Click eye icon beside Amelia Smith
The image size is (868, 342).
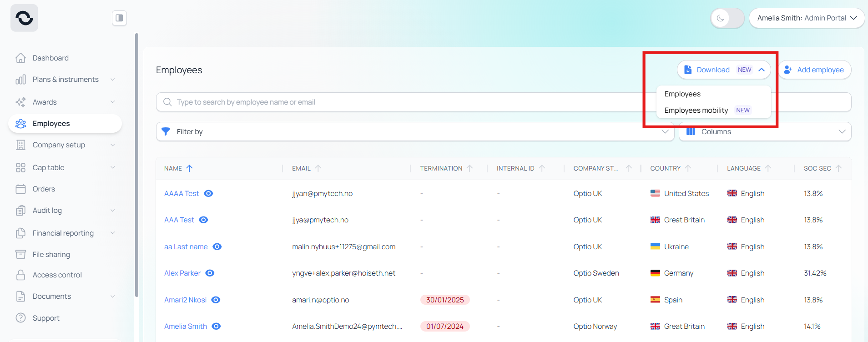click(217, 327)
